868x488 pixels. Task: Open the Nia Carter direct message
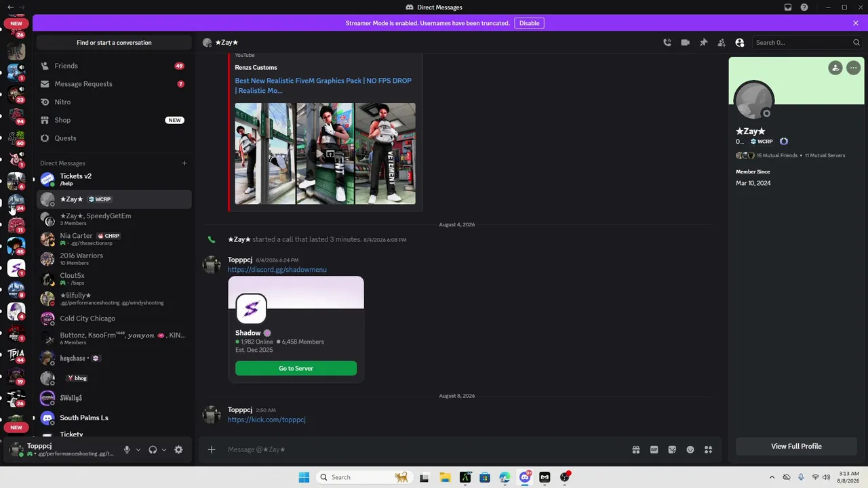(114, 239)
